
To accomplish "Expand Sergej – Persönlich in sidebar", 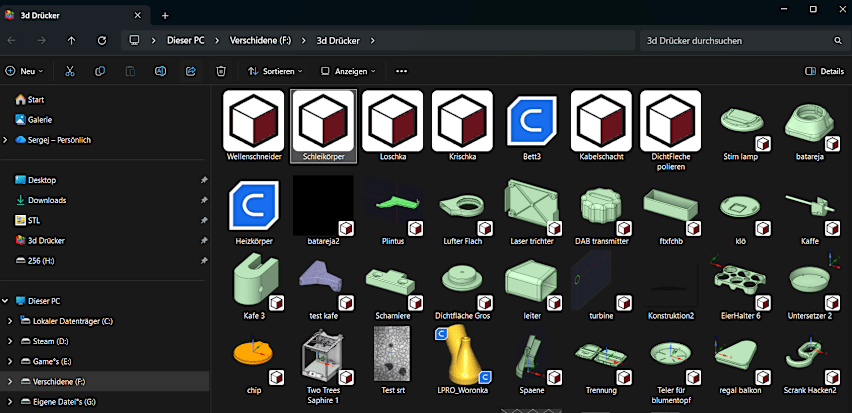I will pos(5,140).
